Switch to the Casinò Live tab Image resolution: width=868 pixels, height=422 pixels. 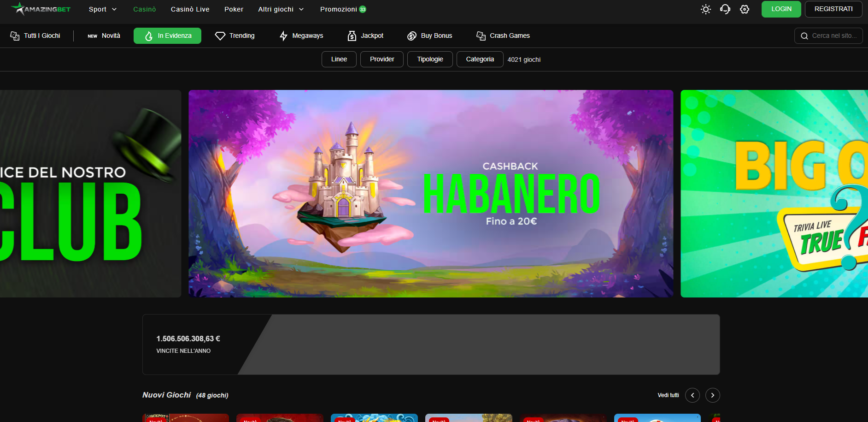coord(190,9)
